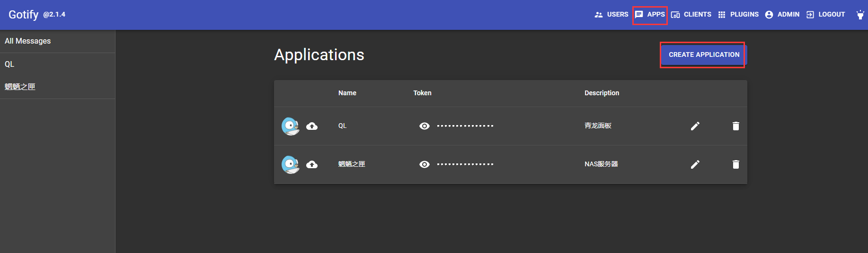The height and width of the screenshot is (253, 868).
Task: Click the QL application avatar
Action: pos(291,126)
